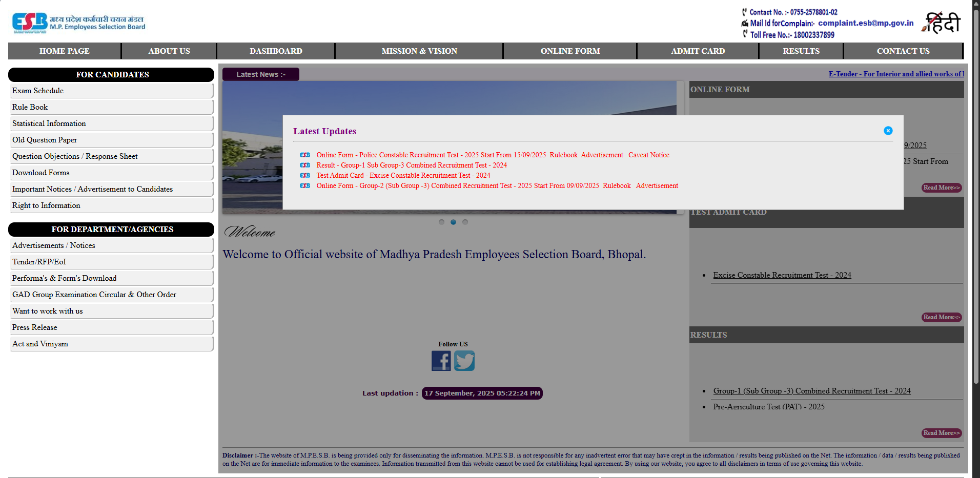This screenshot has height=478, width=980.
Task: Click Read More under Results section
Action: click(941, 433)
